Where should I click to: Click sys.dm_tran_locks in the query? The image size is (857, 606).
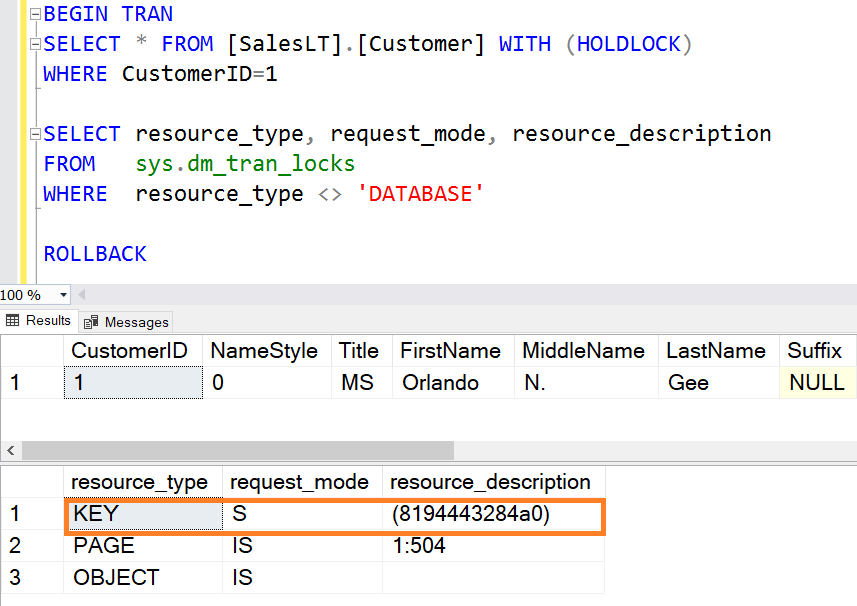click(x=245, y=164)
